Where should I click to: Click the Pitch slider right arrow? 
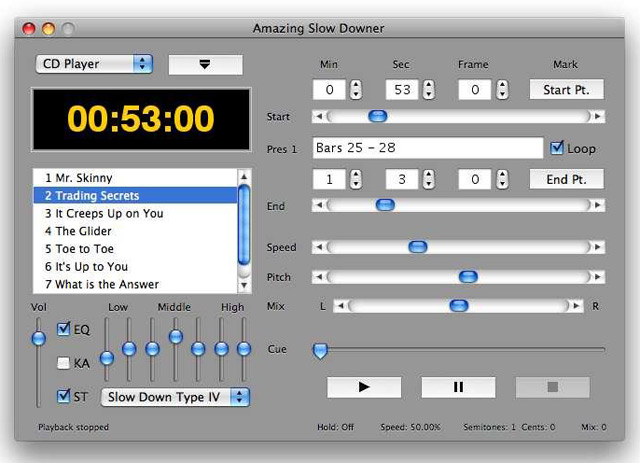[598, 277]
